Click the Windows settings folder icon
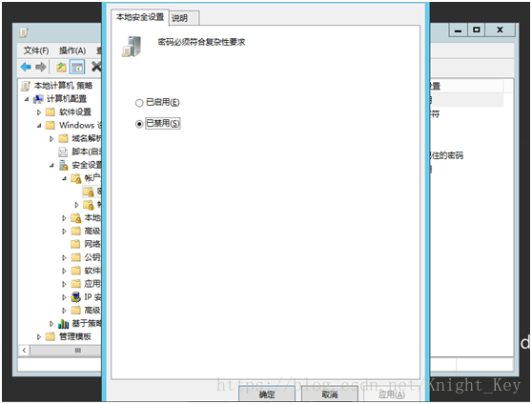This screenshot has width=532, height=404. [x=51, y=125]
